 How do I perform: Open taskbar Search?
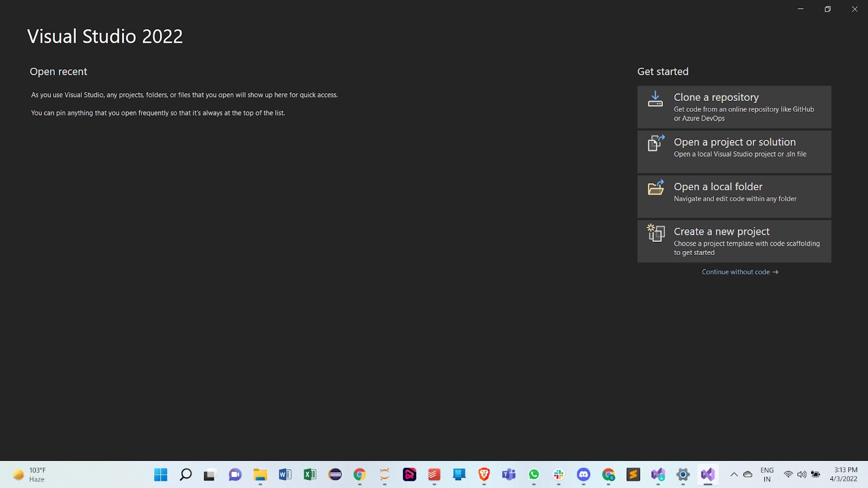pyautogui.click(x=186, y=475)
